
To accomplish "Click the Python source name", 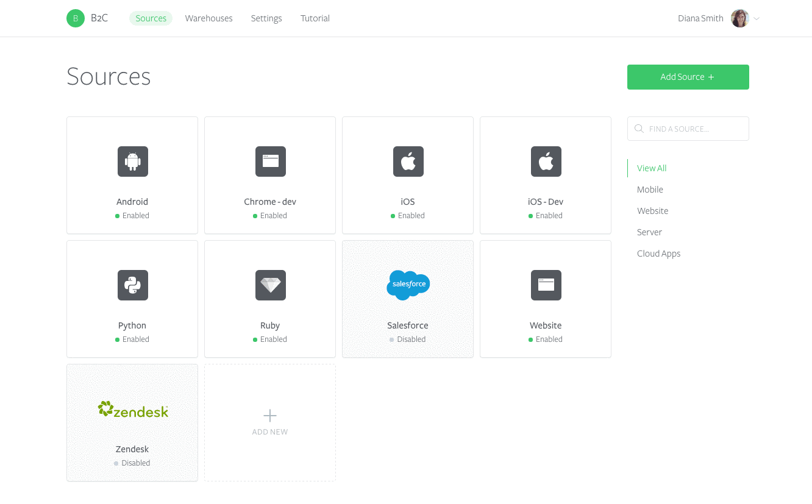I will tap(132, 325).
